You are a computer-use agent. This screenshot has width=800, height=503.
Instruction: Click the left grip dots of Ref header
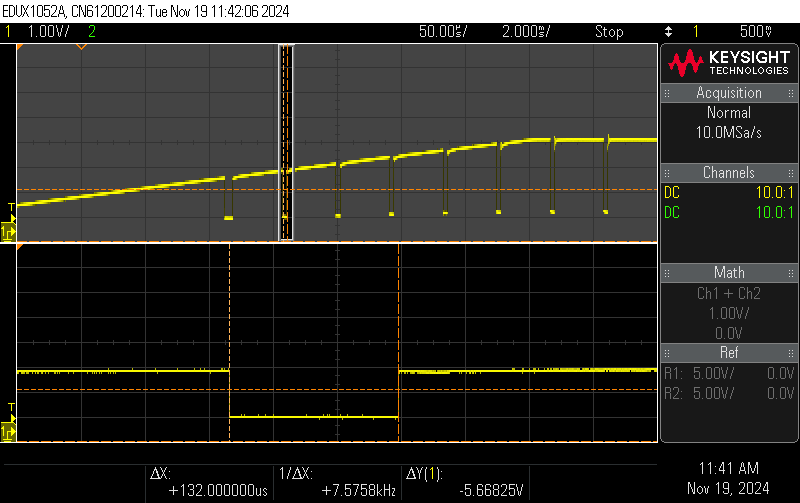pyautogui.click(x=667, y=353)
